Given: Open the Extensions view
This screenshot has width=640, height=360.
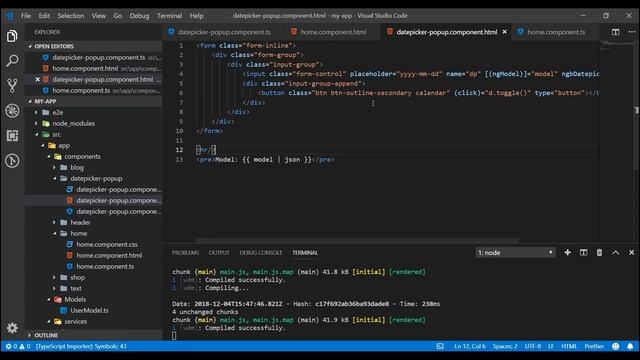Looking at the screenshot, I should 12,136.
